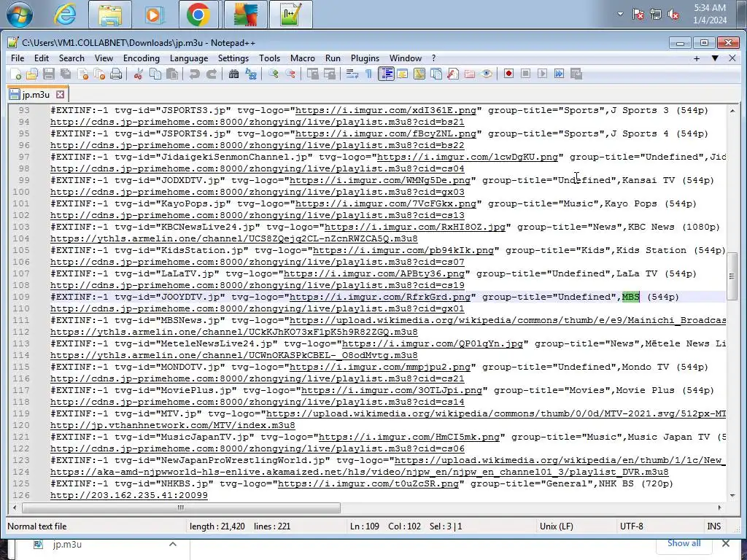Open Chrome from the taskbar
The width and height of the screenshot is (747, 560).
coord(198,15)
